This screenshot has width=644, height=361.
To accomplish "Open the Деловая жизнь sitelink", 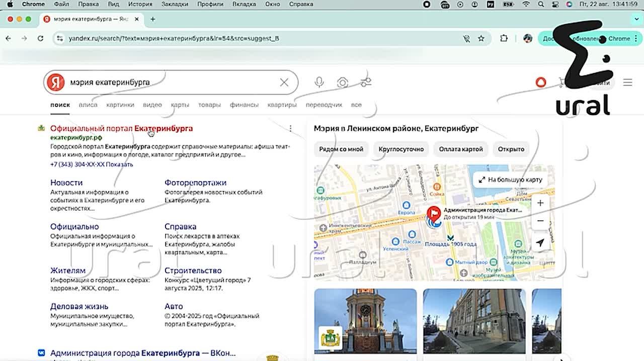I will (79, 306).
